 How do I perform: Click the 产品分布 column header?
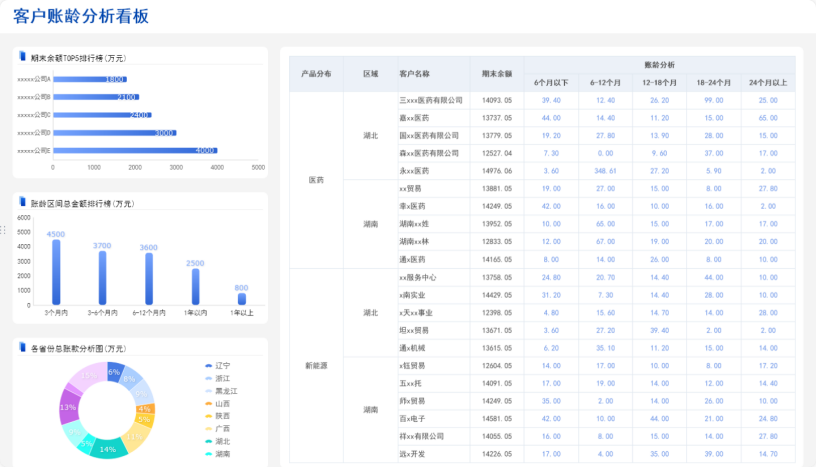pyautogui.click(x=316, y=74)
